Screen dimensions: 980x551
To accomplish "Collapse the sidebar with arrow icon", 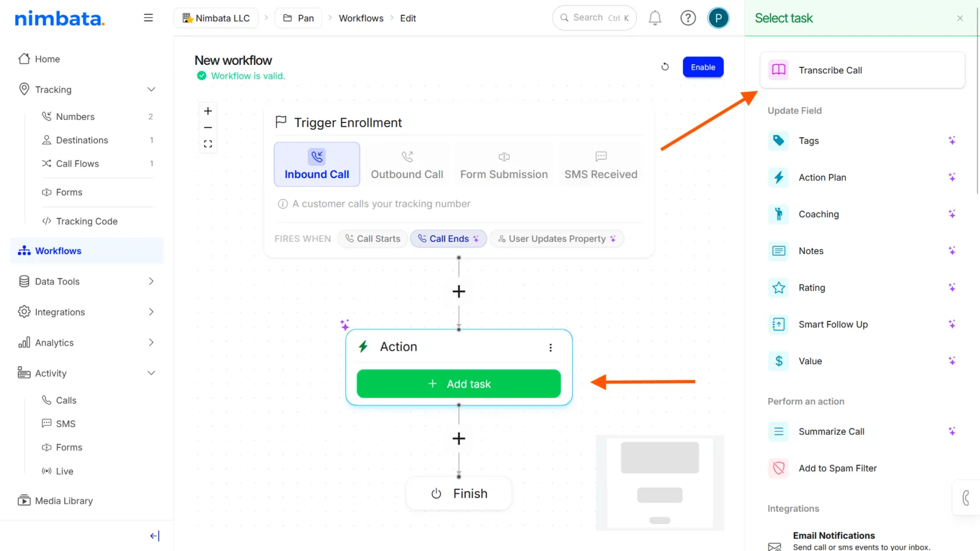I will click(x=155, y=536).
